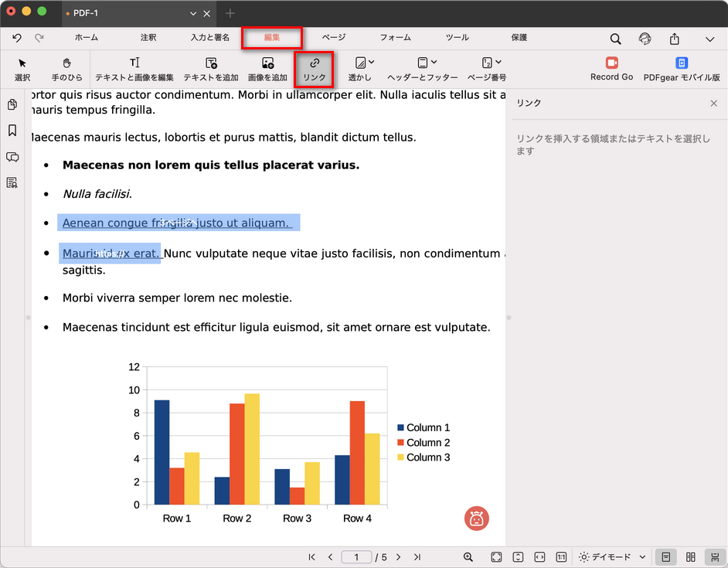Switch to two-page view layout
The image size is (728, 568).
pos(691,557)
